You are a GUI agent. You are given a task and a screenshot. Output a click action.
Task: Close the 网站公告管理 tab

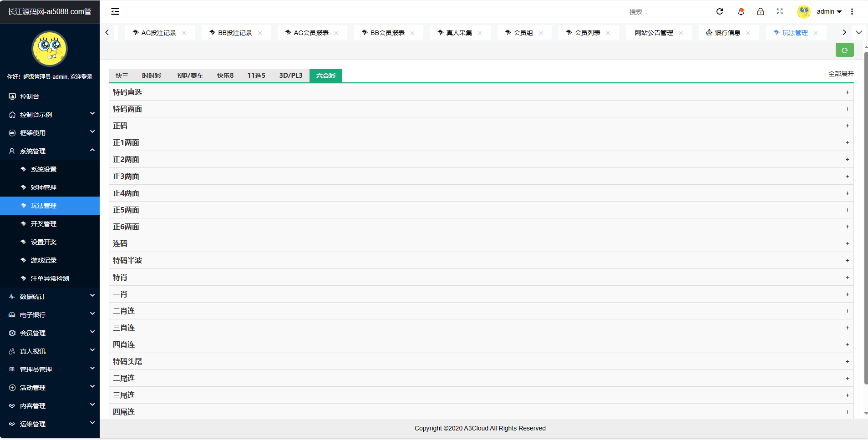681,33
